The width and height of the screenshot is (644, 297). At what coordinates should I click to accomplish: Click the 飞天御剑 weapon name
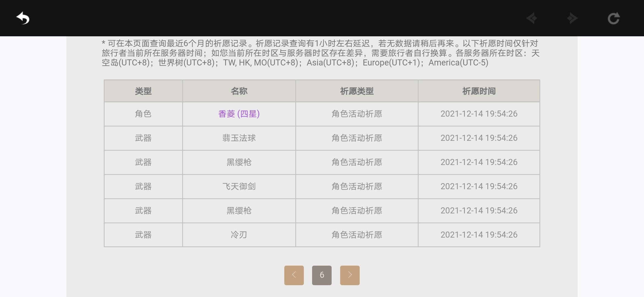[x=239, y=186]
